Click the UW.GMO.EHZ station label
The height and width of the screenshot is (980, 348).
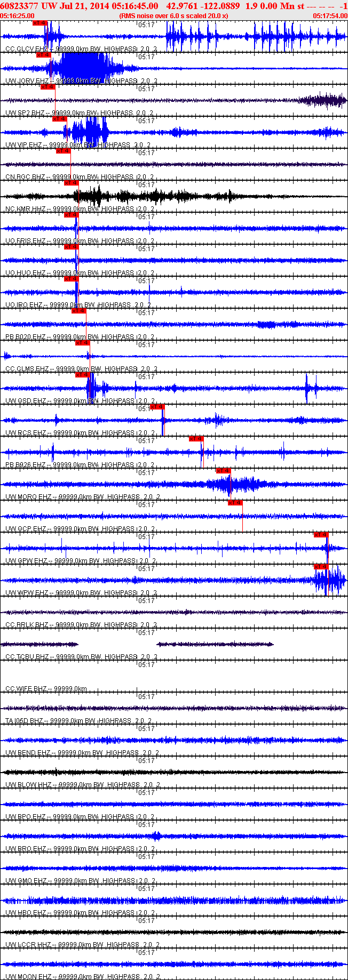coord(26,881)
